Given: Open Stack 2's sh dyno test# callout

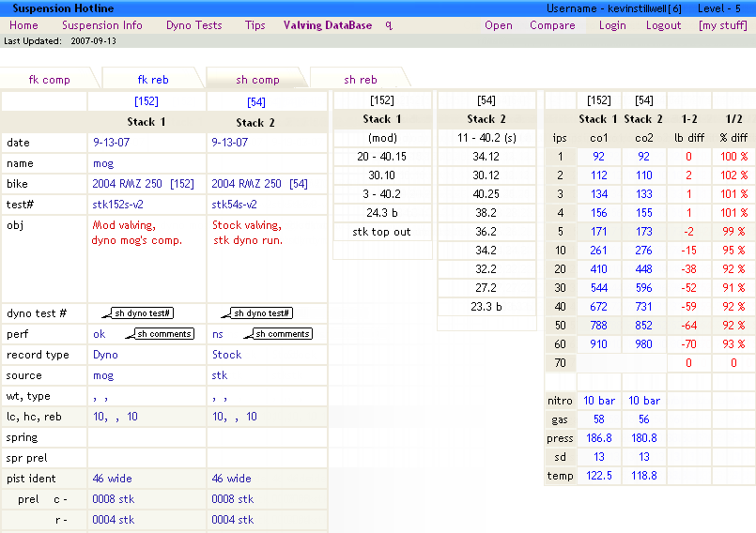Looking at the screenshot, I should coord(262,313).
